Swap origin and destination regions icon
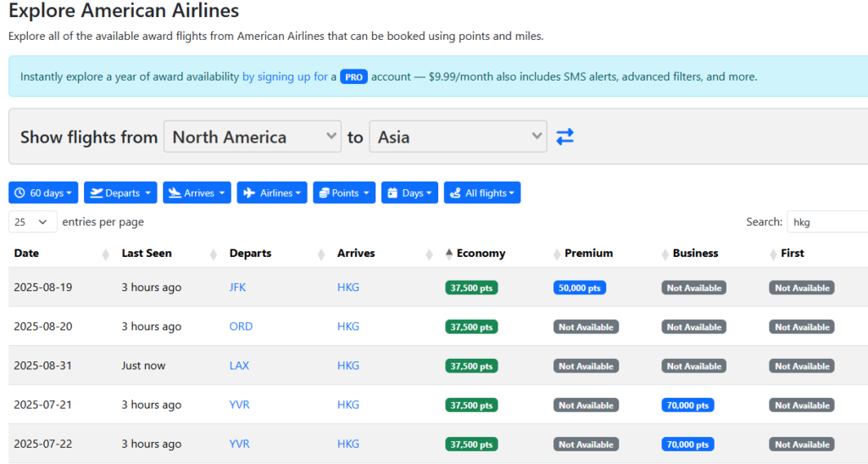This screenshot has height=464, width=868. (x=565, y=137)
